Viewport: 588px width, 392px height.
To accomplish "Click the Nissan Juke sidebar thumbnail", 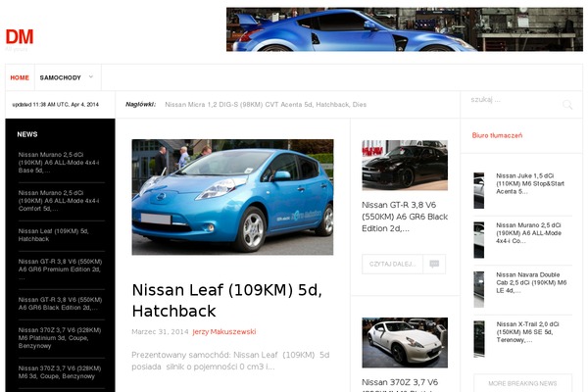I will point(479,190).
